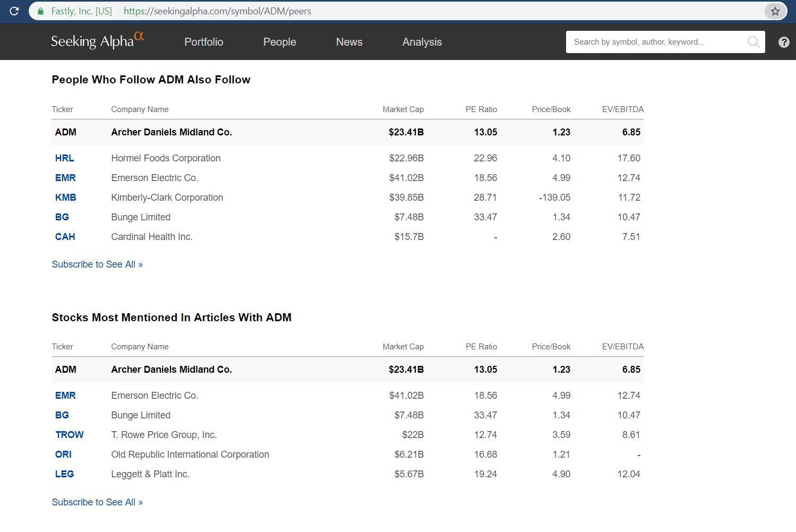Click the green secure padlock icon
Image resolution: width=796 pixels, height=532 pixels.
(41, 11)
